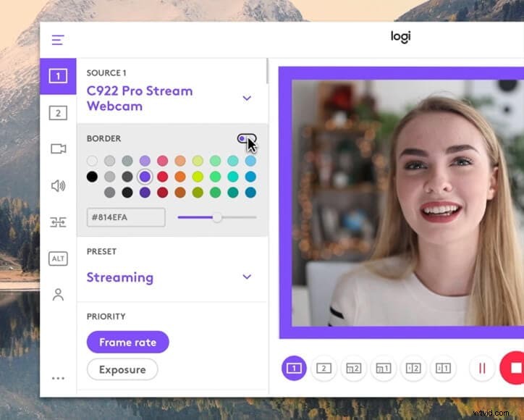Screen dimensions: 524x420
Task: Open the user profile icon
Action: click(58, 295)
